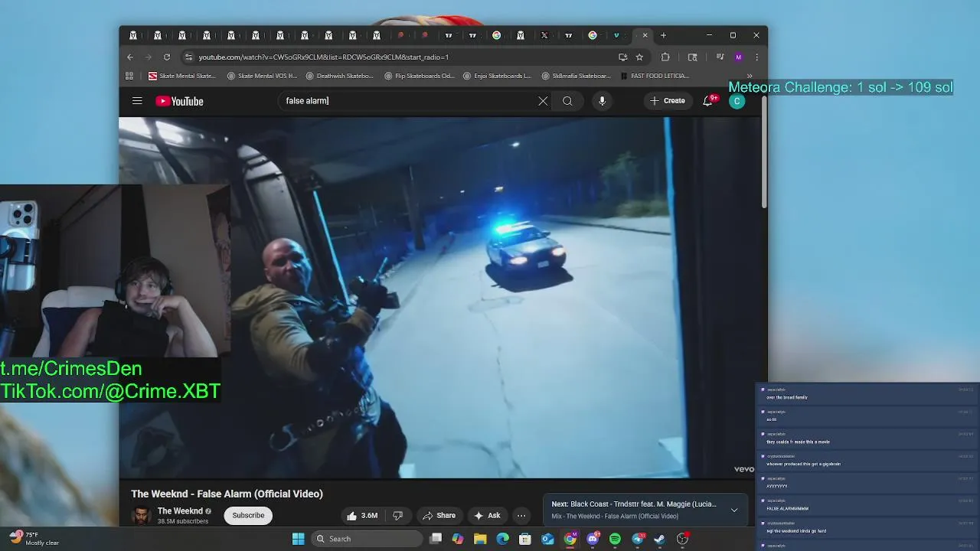Like the video with 3.6M thumbs up
Image resolution: width=980 pixels, height=551 pixels.
362,516
